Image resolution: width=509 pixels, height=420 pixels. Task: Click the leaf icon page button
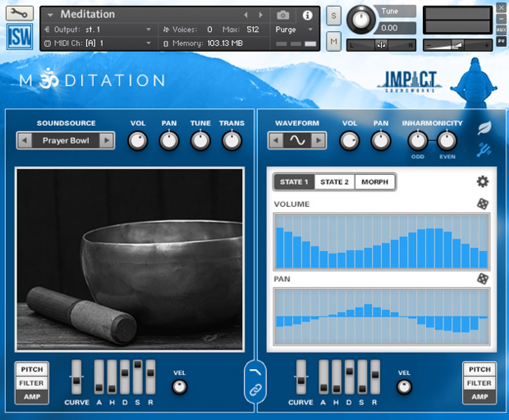pyautogui.click(x=484, y=128)
